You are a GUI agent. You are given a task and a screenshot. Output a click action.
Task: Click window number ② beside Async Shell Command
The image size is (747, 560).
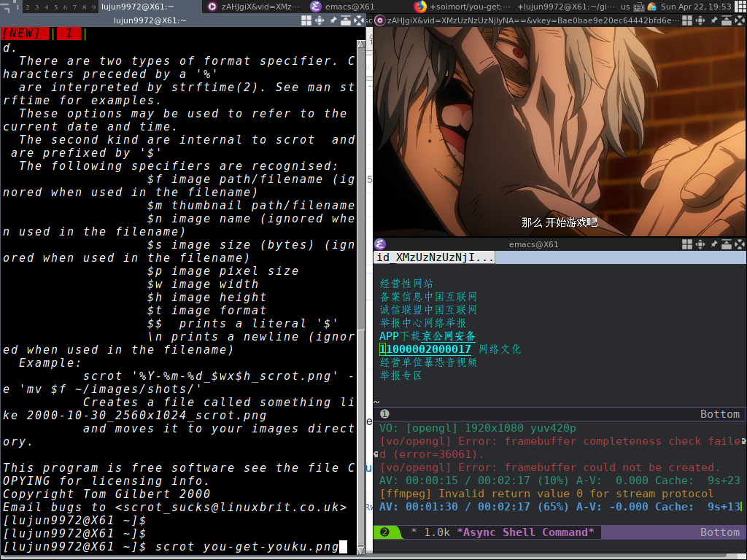pyautogui.click(x=384, y=532)
